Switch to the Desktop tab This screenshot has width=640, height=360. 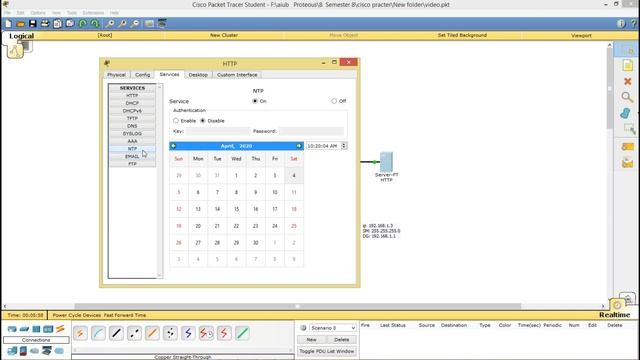(198, 75)
